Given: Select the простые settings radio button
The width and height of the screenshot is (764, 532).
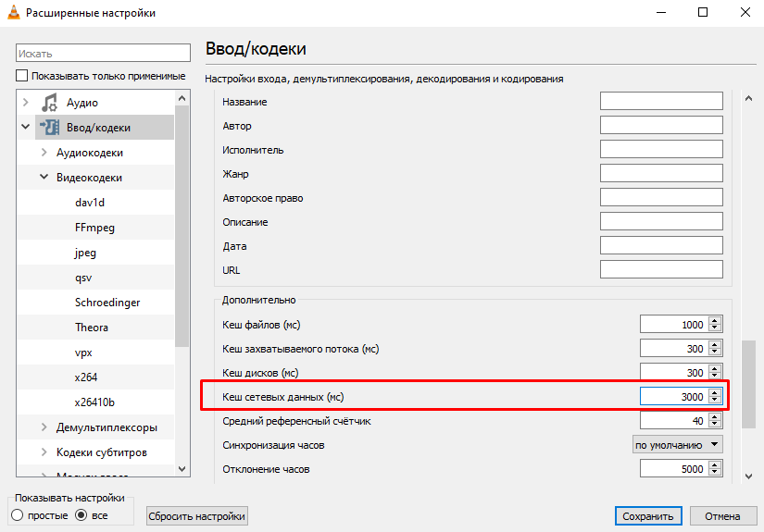Looking at the screenshot, I should pos(17,514).
